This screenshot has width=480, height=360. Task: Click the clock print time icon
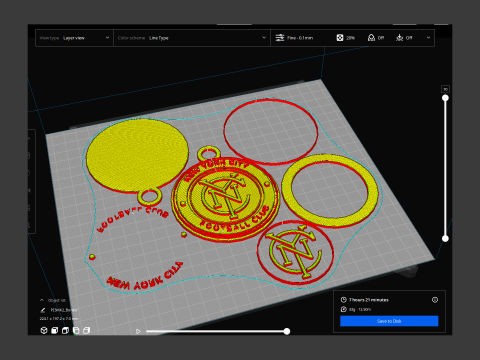344,300
